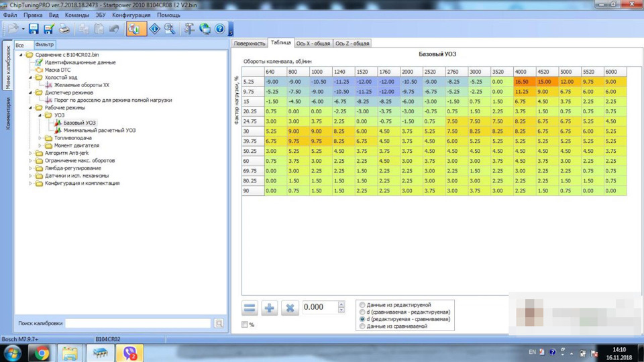Open Chrome from the Windows taskbar

42,353
